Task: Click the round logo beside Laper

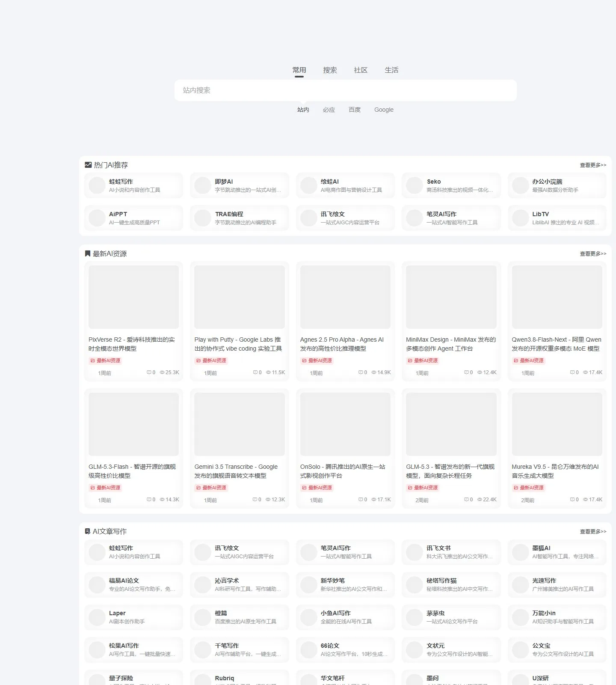Action: tap(97, 617)
